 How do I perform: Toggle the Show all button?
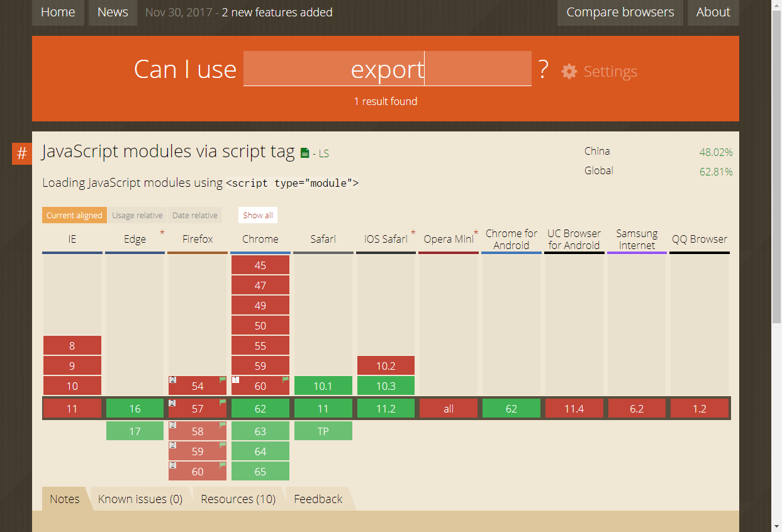click(x=258, y=215)
